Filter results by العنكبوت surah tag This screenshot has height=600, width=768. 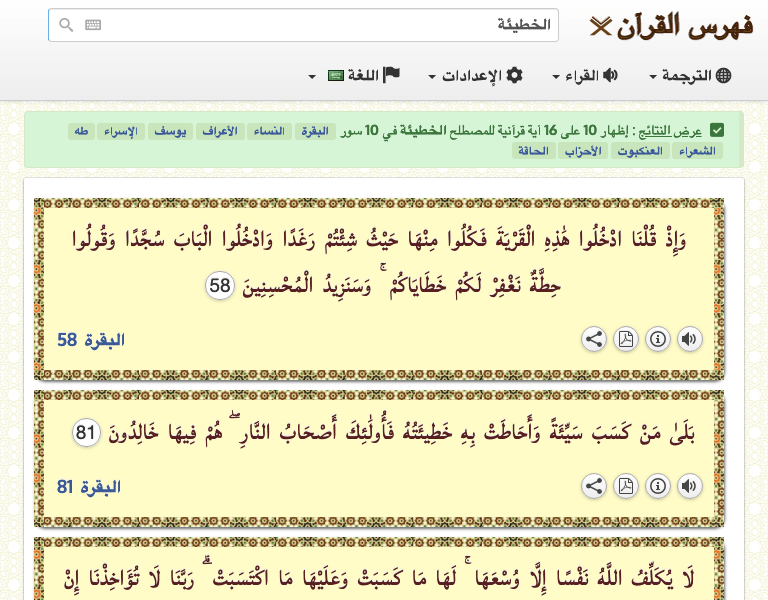click(x=640, y=150)
